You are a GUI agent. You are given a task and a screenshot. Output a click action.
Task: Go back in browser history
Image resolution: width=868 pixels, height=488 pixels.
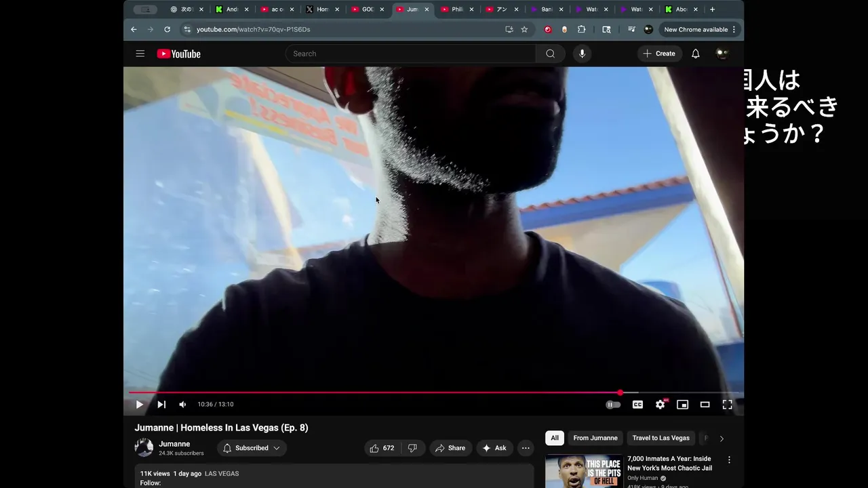tap(134, 29)
